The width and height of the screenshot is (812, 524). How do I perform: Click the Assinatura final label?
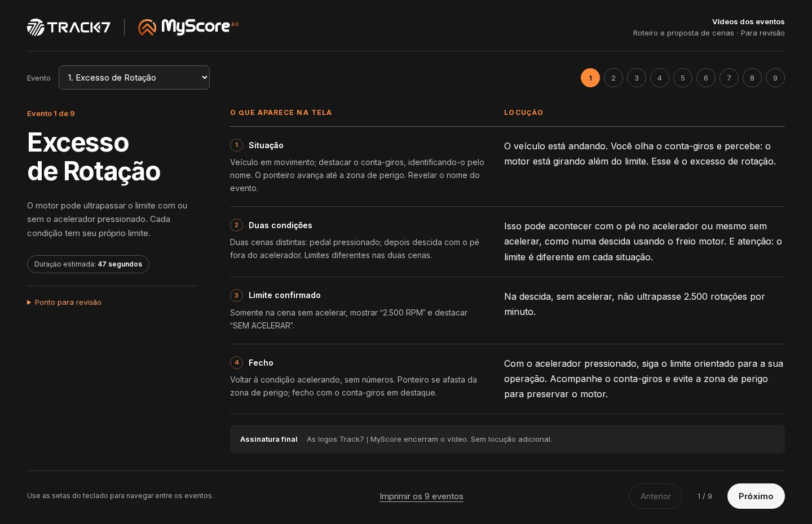(269, 439)
